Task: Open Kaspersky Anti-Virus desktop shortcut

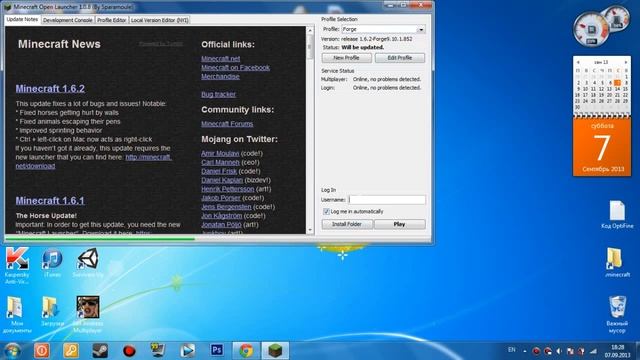Action: 17,265
